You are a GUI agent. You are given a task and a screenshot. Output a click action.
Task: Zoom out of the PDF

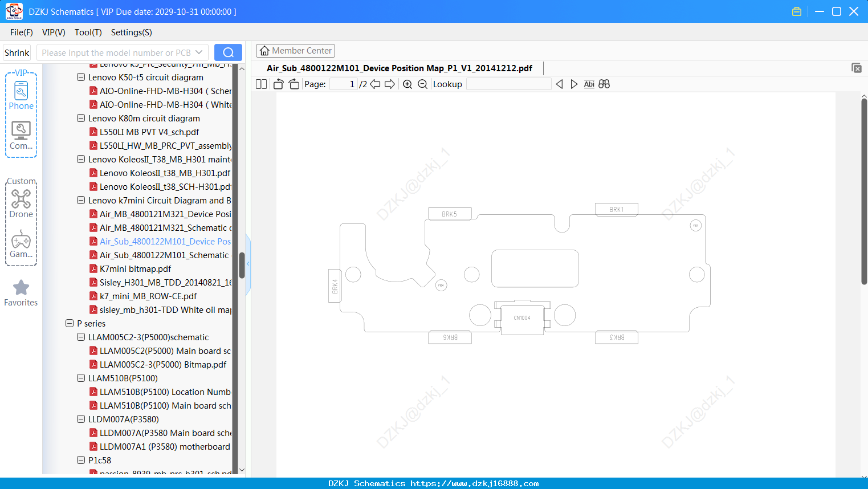coord(422,84)
